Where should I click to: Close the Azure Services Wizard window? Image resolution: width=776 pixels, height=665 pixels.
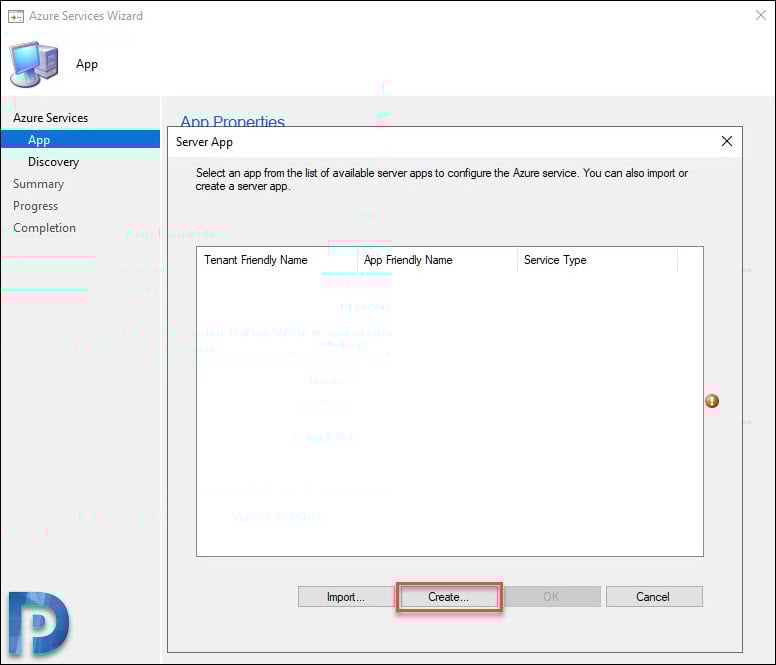[x=761, y=16]
